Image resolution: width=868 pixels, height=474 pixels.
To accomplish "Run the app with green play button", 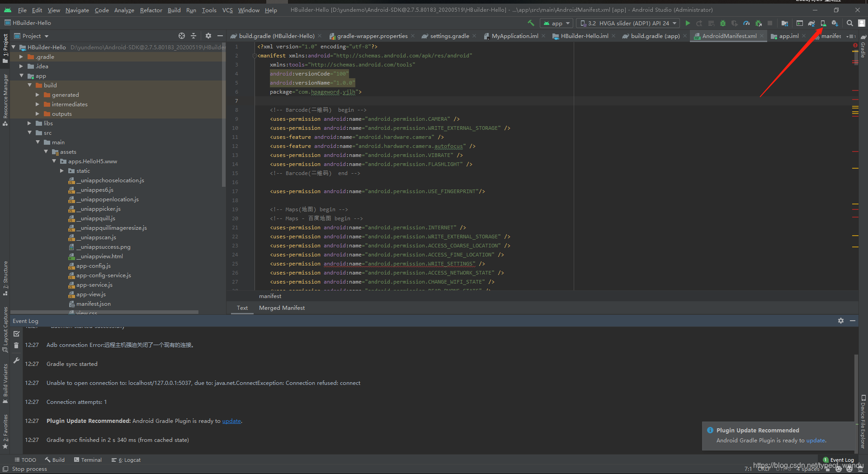I will 688,23.
